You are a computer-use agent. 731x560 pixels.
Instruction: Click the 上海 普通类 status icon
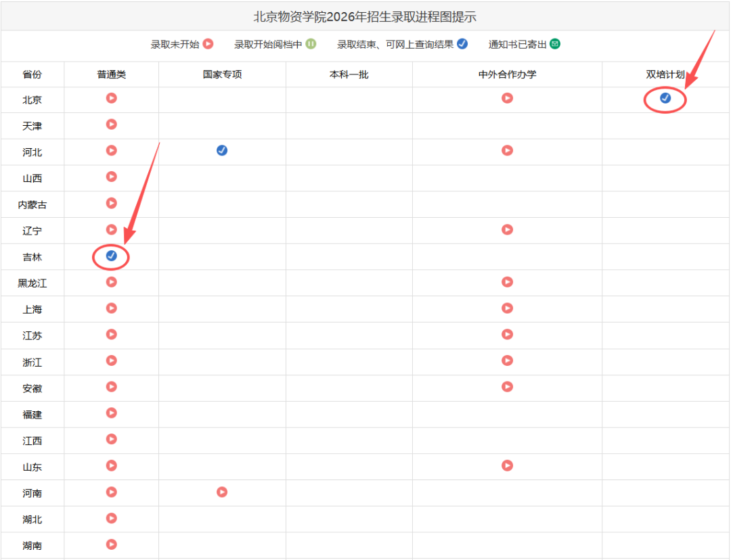(112, 308)
